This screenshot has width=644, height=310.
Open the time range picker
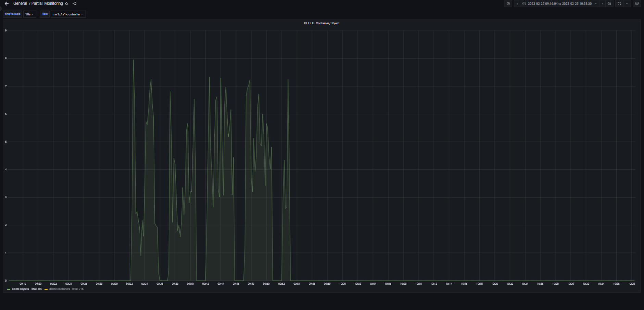559,4
